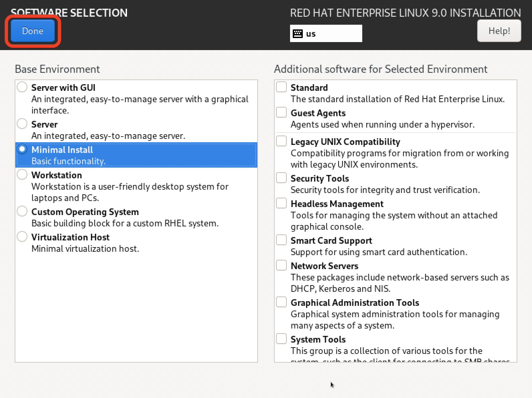Click the 'An integrated, easy-to-manage server.' description
This screenshot has width=532, height=398.
tap(108, 136)
